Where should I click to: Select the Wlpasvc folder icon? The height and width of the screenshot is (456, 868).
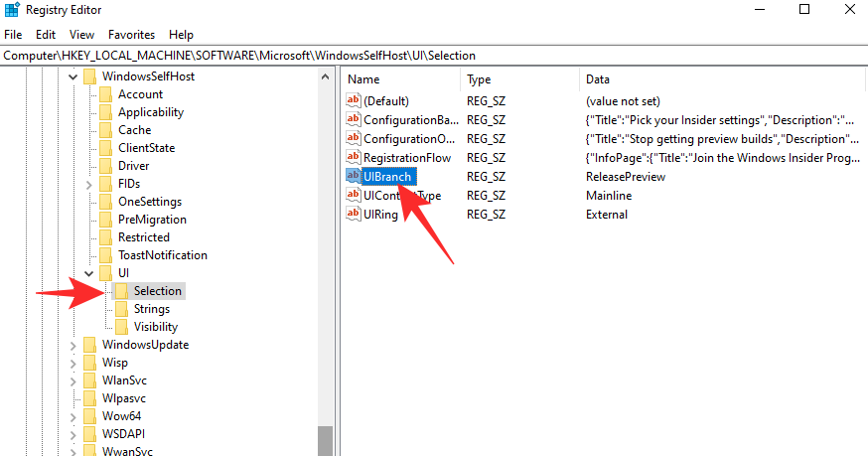[89, 397]
